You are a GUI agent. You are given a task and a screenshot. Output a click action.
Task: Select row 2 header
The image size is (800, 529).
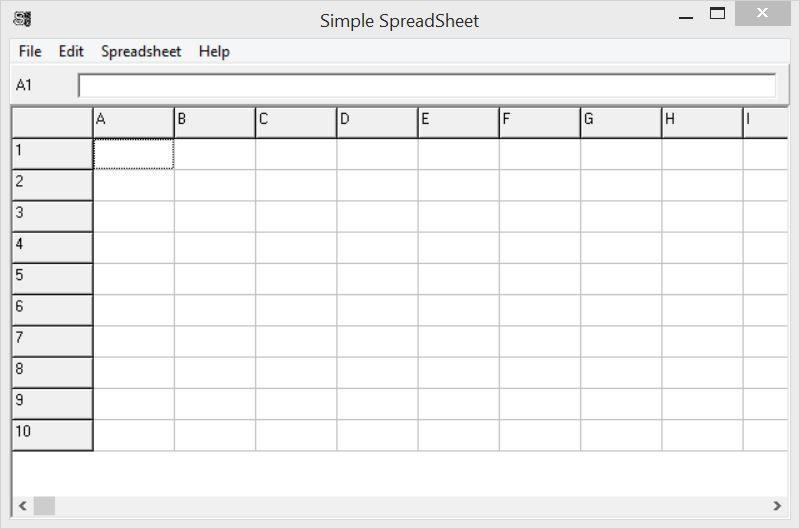(x=52, y=185)
